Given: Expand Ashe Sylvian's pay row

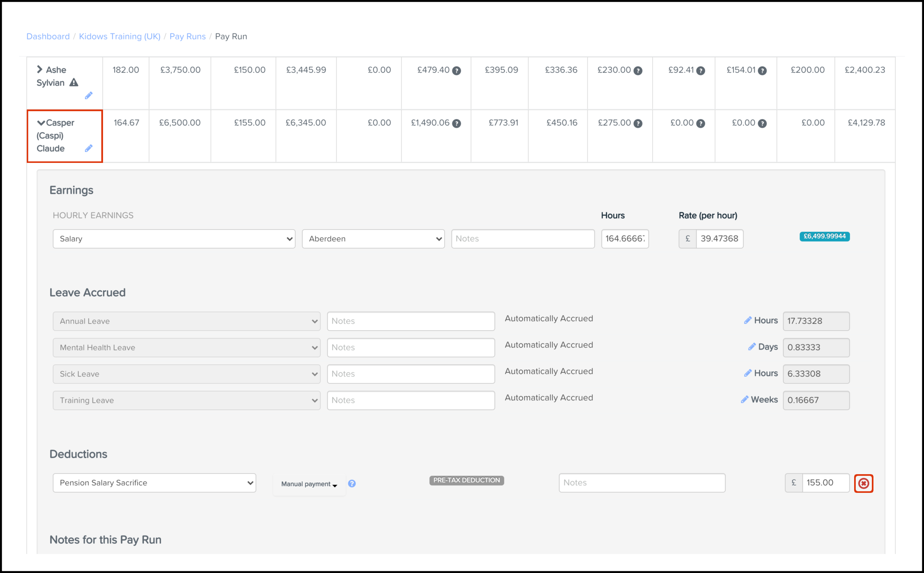Looking at the screenshot, I should [x=39, y=69].
